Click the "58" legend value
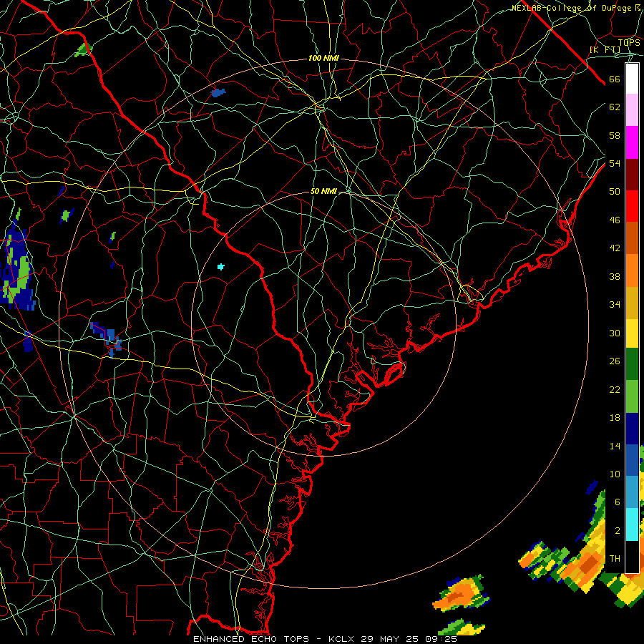644x644 pixels. [615, 135]
